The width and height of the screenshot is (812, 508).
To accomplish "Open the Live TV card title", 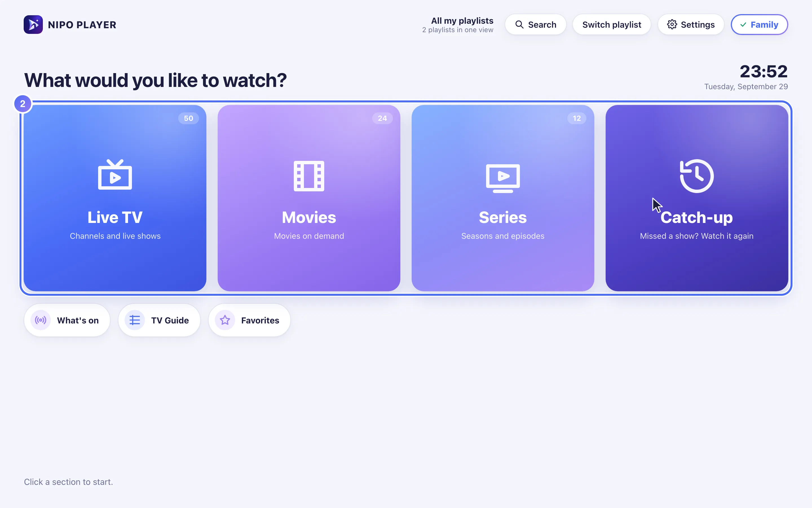I will click(115, 217).
